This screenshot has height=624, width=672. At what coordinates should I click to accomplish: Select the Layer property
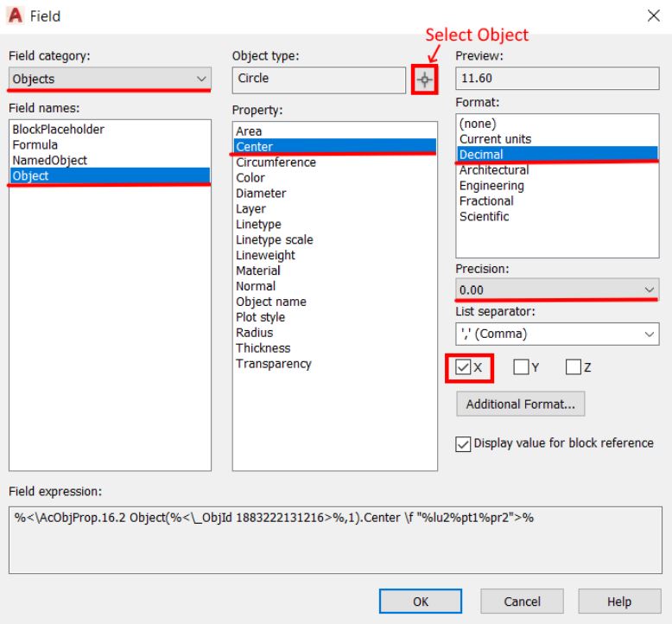(335, 208)
